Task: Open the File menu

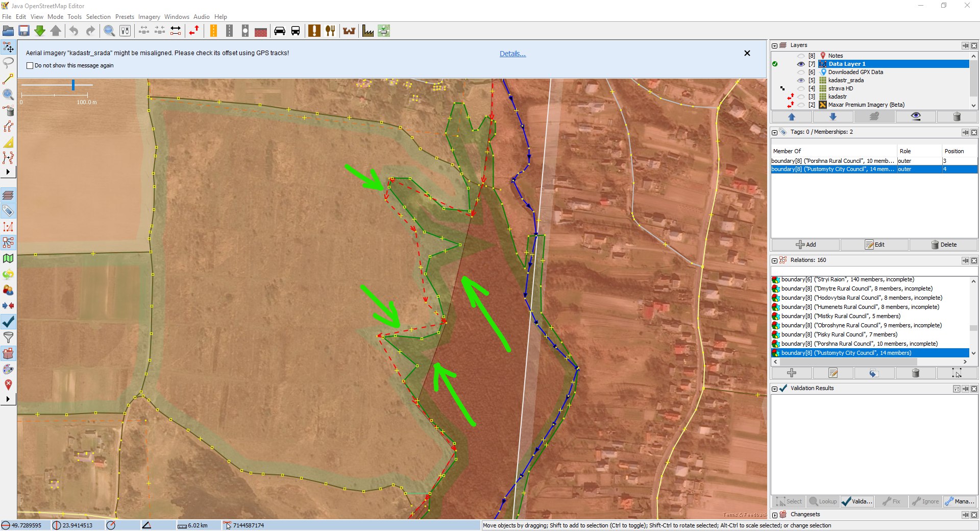Action: [x=7, y=17]
